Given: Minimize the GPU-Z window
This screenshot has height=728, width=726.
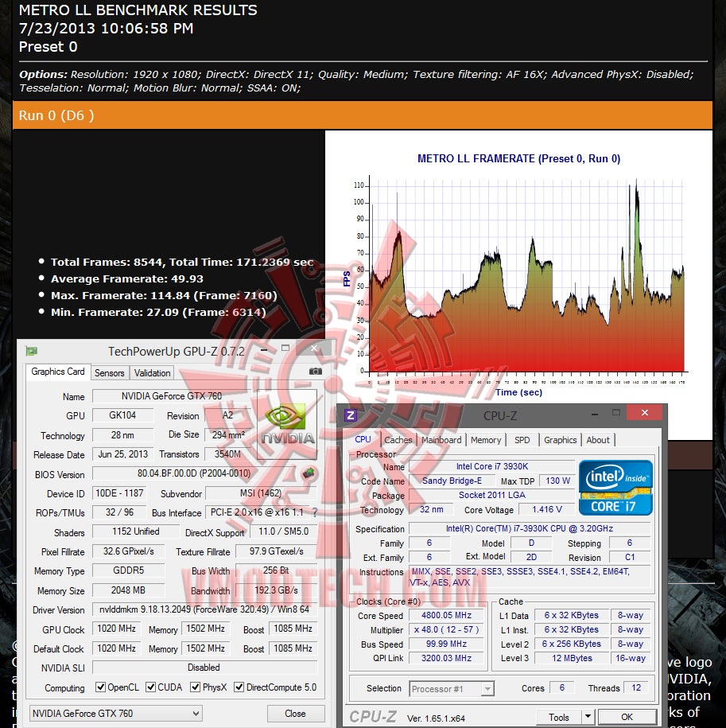Looking at the screenshot, I should click(264, 348).
